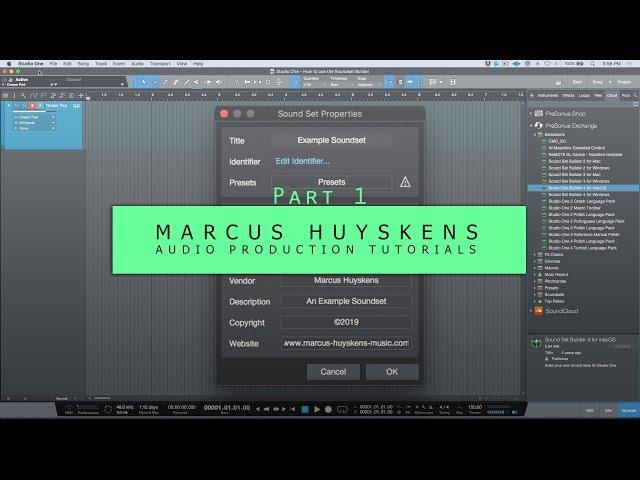Open the Apple menu
Screen dimensions: 640x480
(x=9, y=64)
